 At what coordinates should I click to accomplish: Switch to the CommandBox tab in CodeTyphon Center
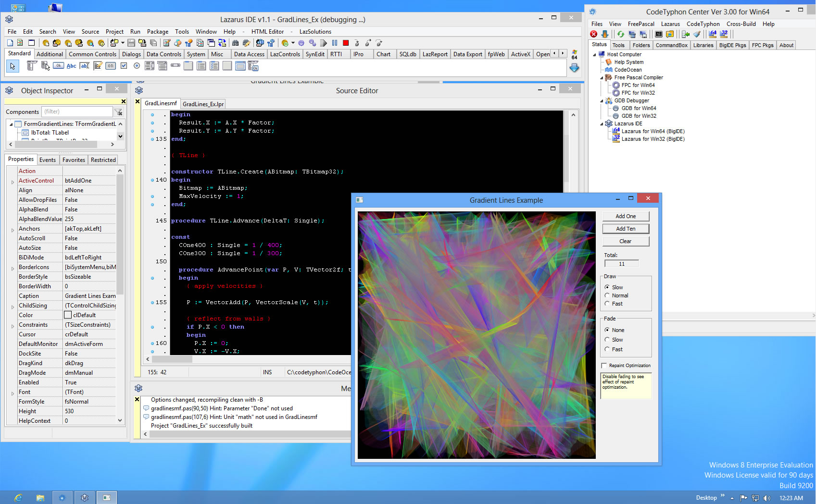pos(672,45)
